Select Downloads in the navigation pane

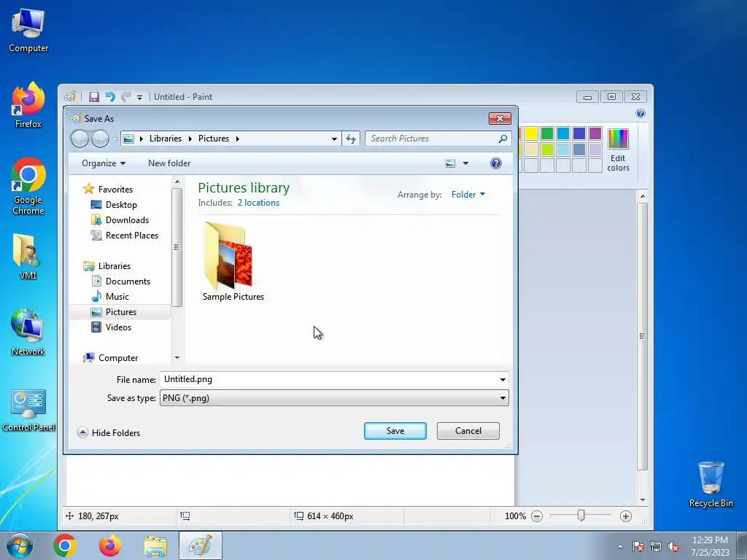[127, 220]
